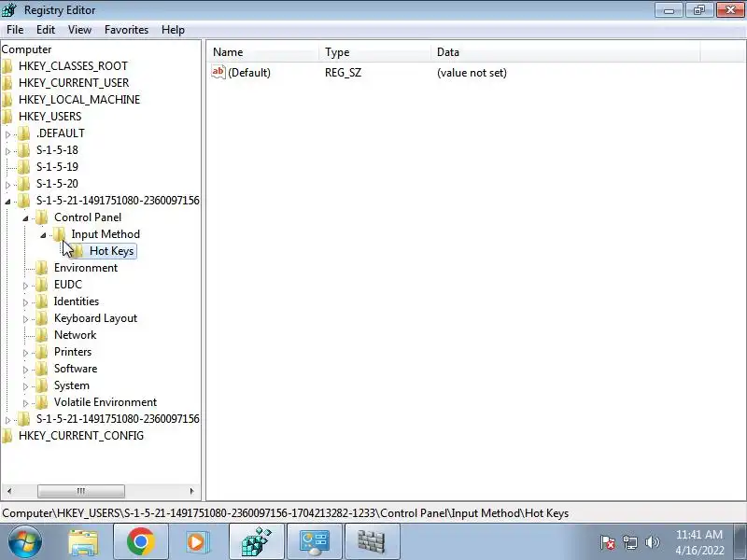The height and width of the screenshot is (560, 747).
Task: Open the Action Center flag icon
Action: point(608,542)
